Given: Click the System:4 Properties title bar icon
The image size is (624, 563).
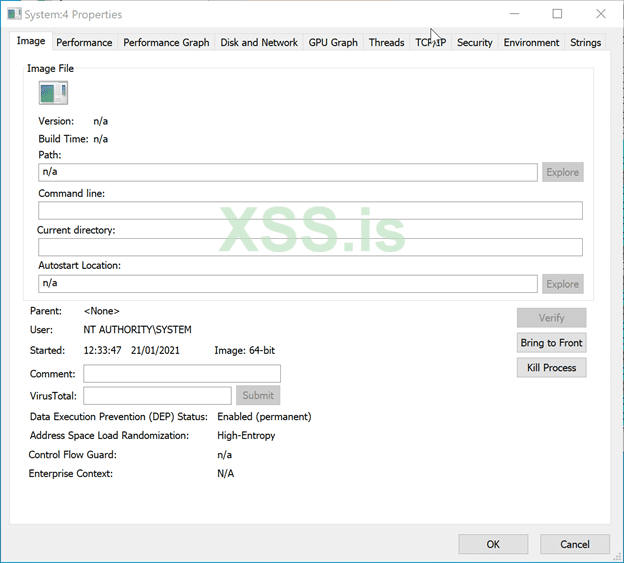Looking at the screenshot, I should [14, 14].
